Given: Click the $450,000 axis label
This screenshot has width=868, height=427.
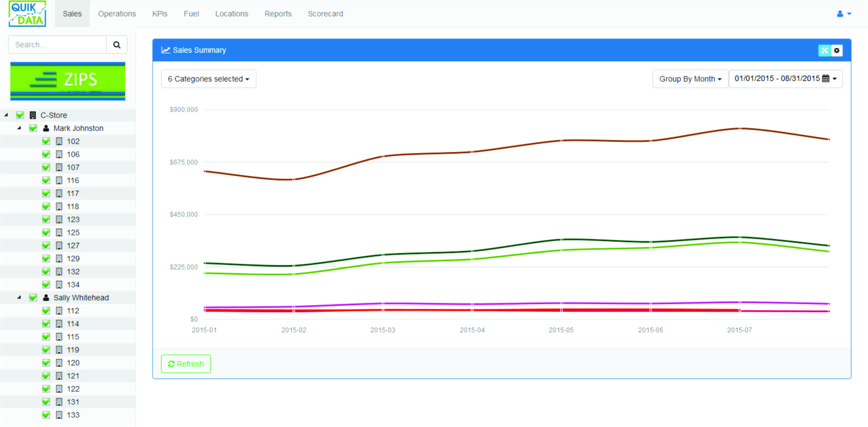Looking at the screenshot, I should [x=183, y=215].
